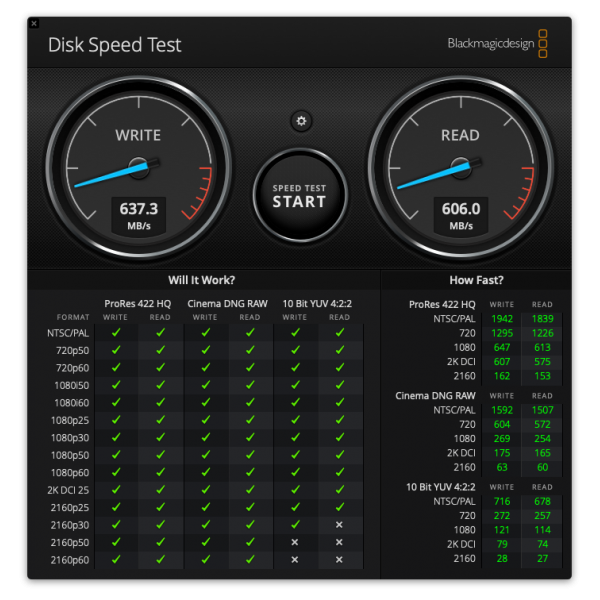This screenshot has width=600, height=600.
Task: Click the 1942 write value for ProRes NTSC/PAL
Action: tap(501, 318)
